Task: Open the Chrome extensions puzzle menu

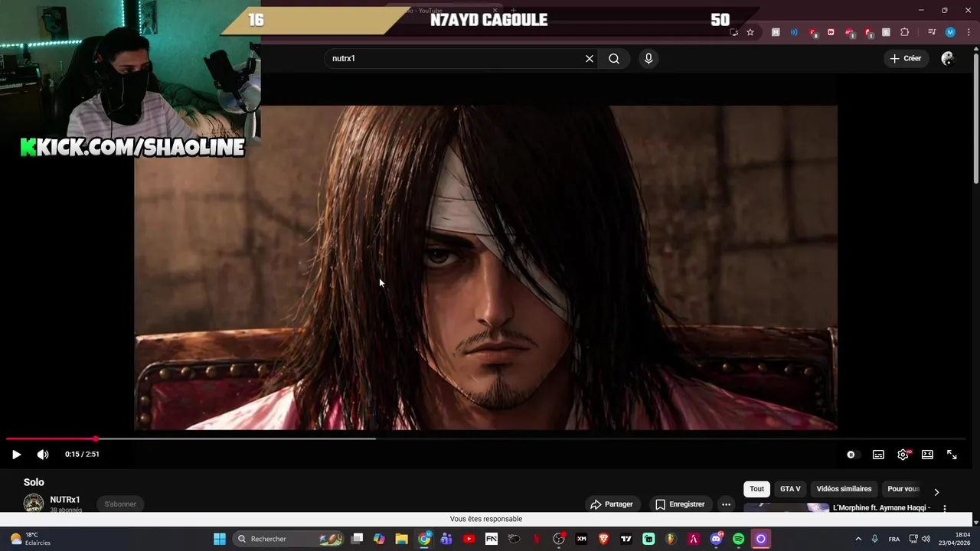Action: click(904, 32)
